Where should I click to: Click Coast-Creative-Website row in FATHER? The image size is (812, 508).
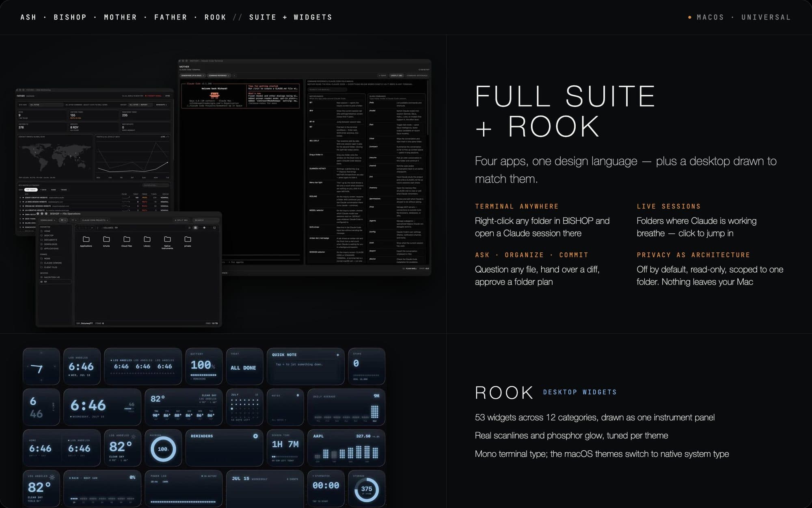(x=94, y=198)
